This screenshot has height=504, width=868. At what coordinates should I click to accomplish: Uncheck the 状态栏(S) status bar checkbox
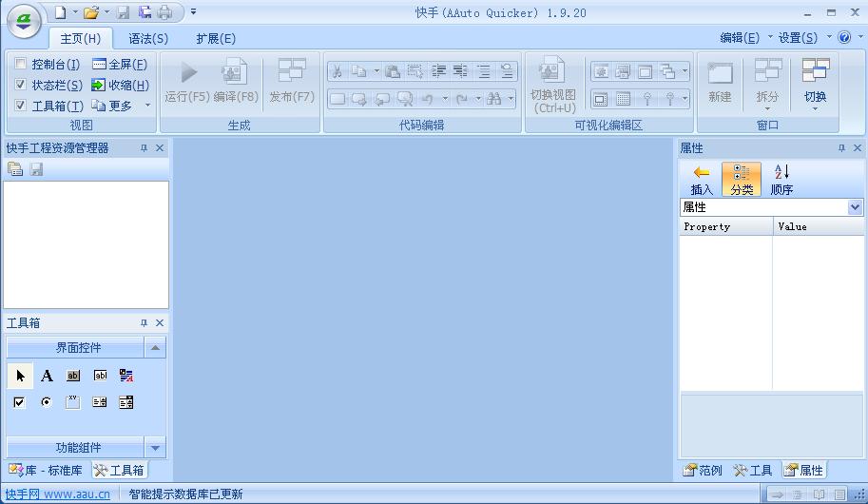[x=21, y=85]
